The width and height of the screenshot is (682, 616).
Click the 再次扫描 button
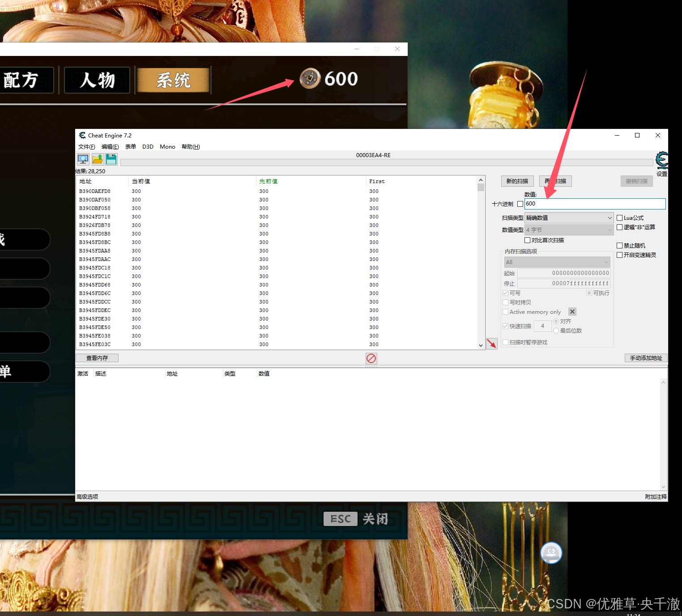point(556,181)
